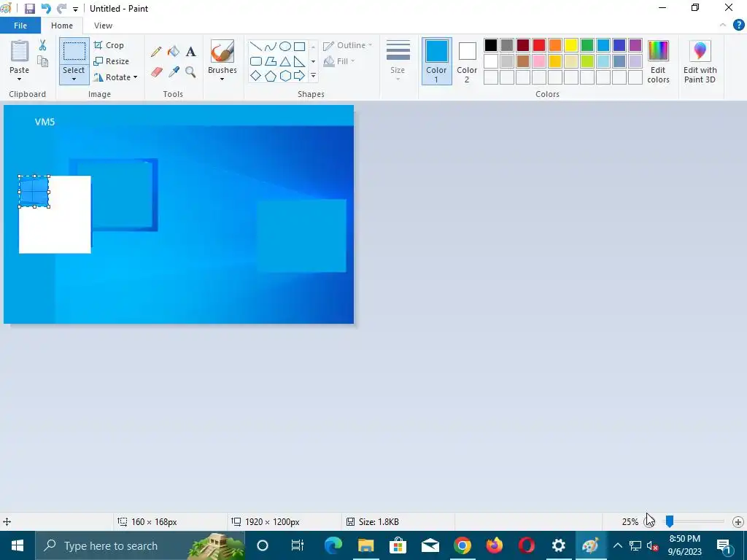Click inside the selected region on canvas
Screen dimensions: 747x560
coord(34,192)
